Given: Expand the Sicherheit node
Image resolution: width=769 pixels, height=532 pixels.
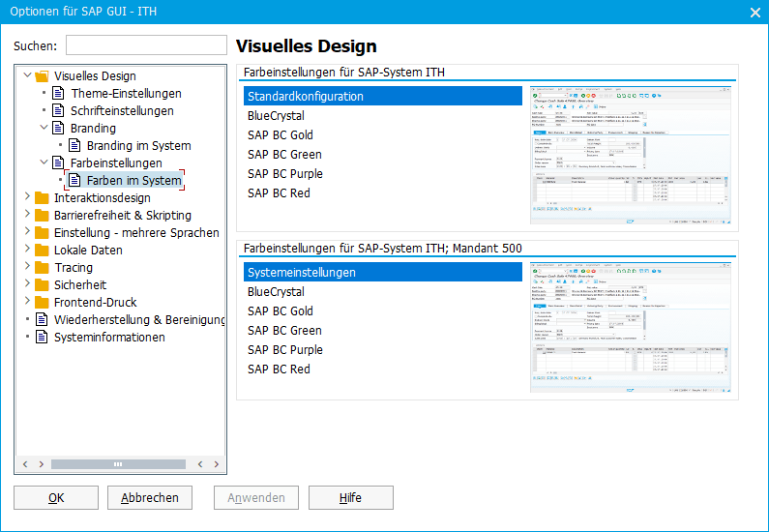Looking at the screenshot, I should tap(27, 284).
